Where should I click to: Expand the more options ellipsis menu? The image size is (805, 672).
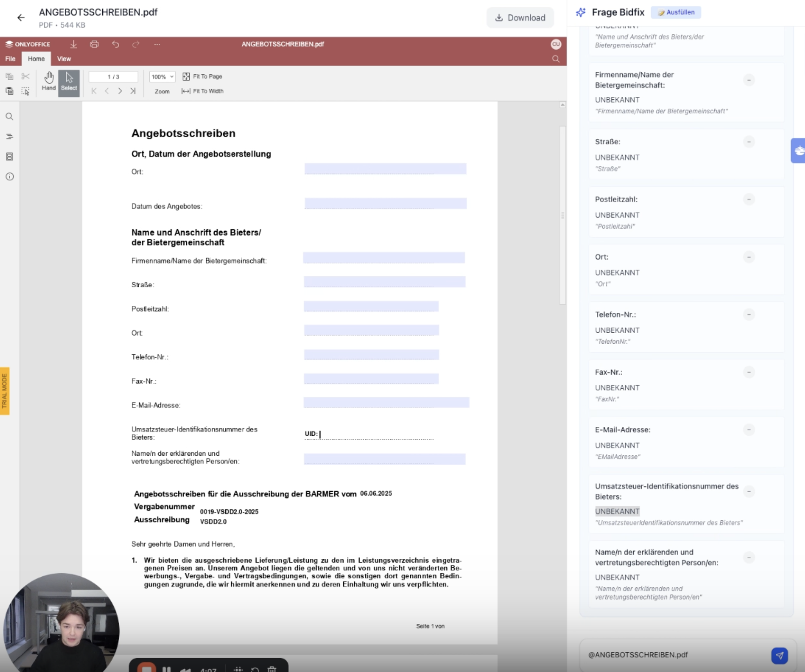coord(157,44)
